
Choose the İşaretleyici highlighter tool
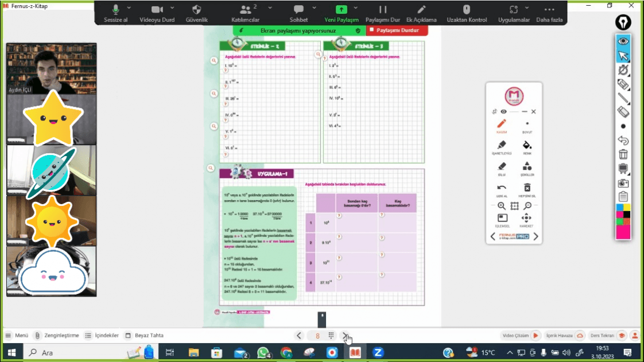point(502,147)
